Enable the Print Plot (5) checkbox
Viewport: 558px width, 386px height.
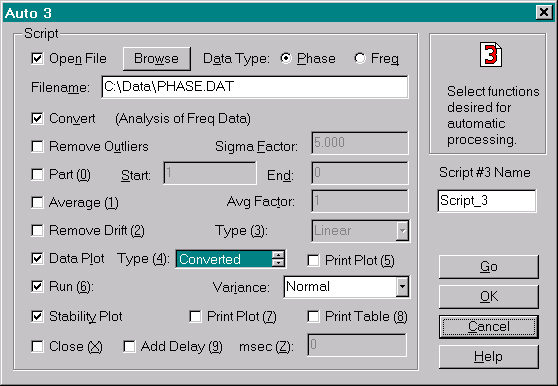pyautogui.click(x=314, y=260)
